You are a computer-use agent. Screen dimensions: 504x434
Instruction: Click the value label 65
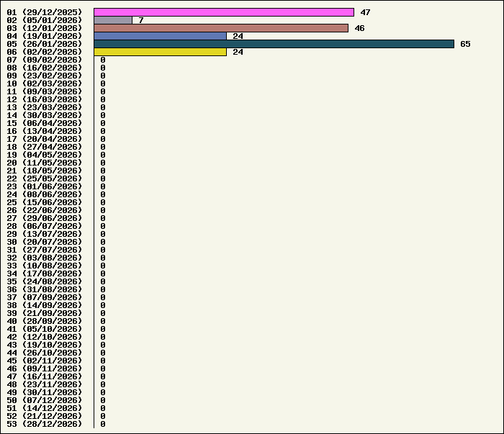click(465, 44)
